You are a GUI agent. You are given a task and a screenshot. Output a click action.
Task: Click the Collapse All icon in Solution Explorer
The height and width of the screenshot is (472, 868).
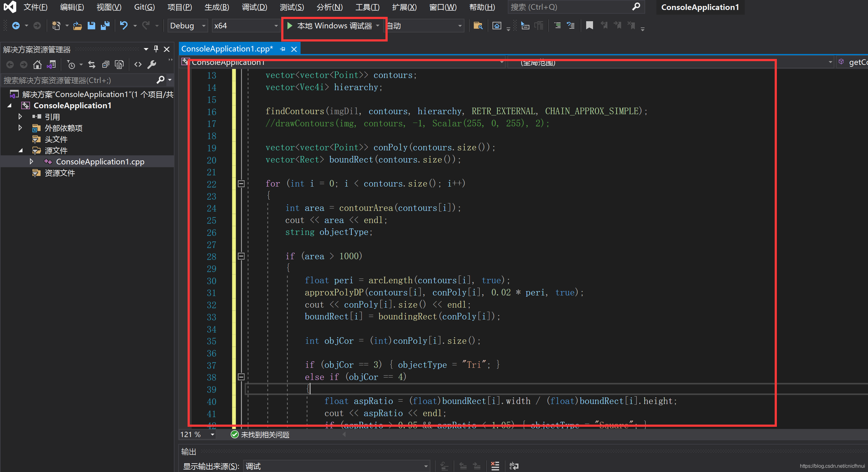[105, 64]
